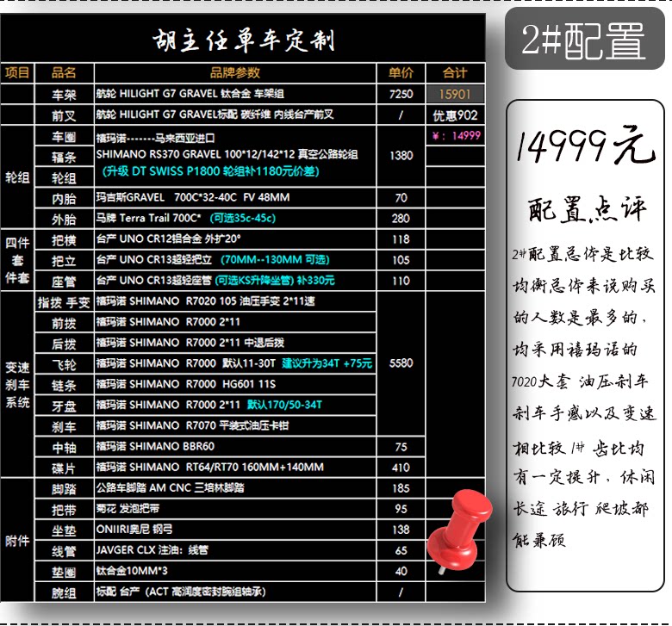The image size is (672, 626).
Task: Select the drivetrain price 5580
Action: pos(401,363)
